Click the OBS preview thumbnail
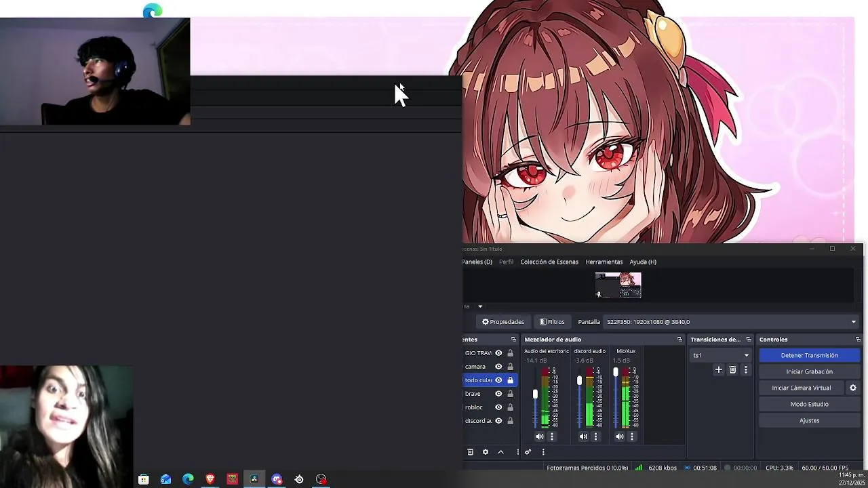This screenshot has height=488, width=868. 618,285
